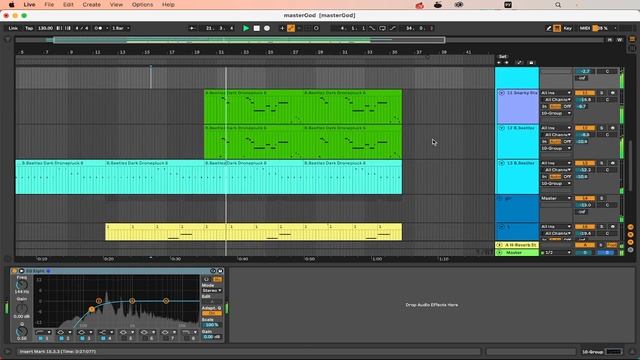Open the Create menu
The image size is (640, 360).
91,5
